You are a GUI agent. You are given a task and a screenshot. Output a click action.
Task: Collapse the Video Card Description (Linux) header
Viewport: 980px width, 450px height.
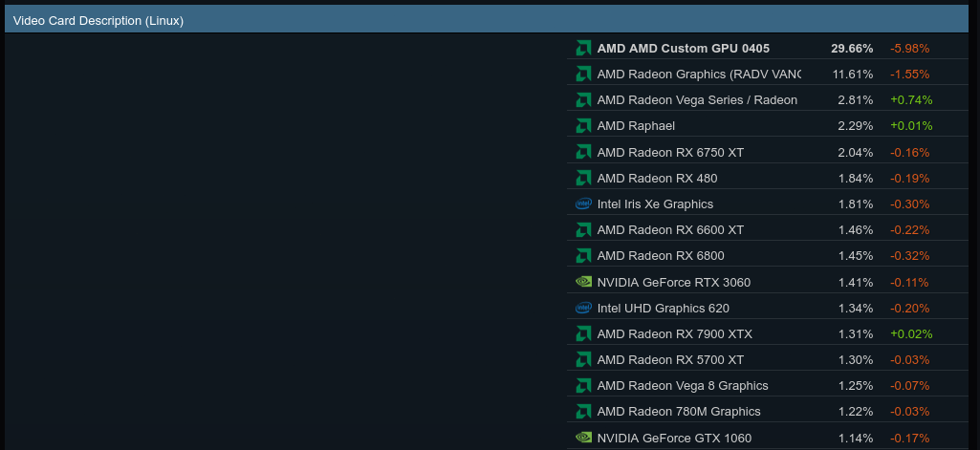point(98,20)
